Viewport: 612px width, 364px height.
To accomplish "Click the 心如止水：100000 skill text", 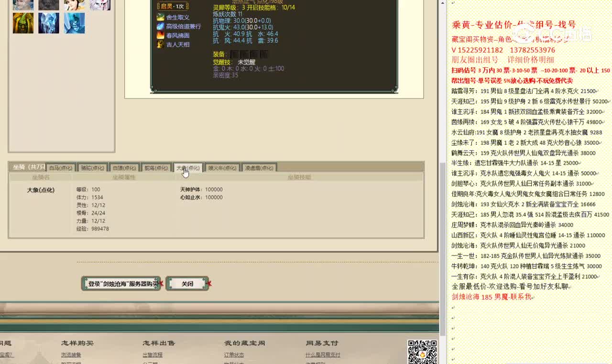I will click(x=201, y=197).
